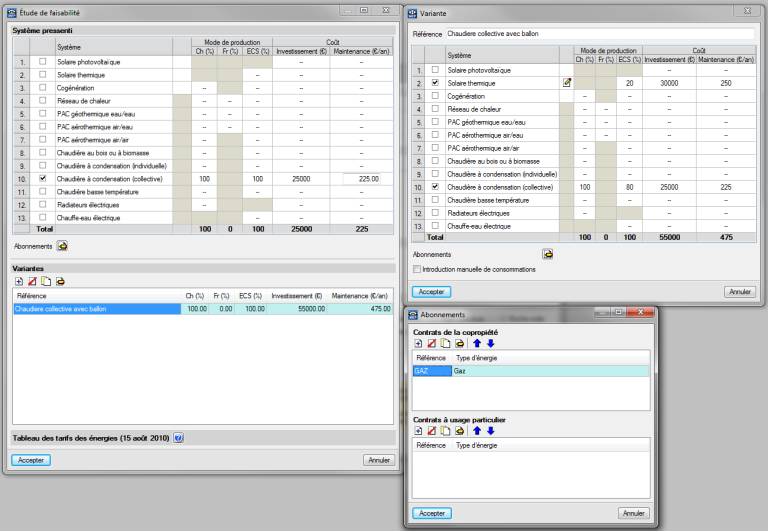Click ECS value 20 for Solaire thermique
Viewport: 768px width, 531px height.
click(x=629, y=83)
